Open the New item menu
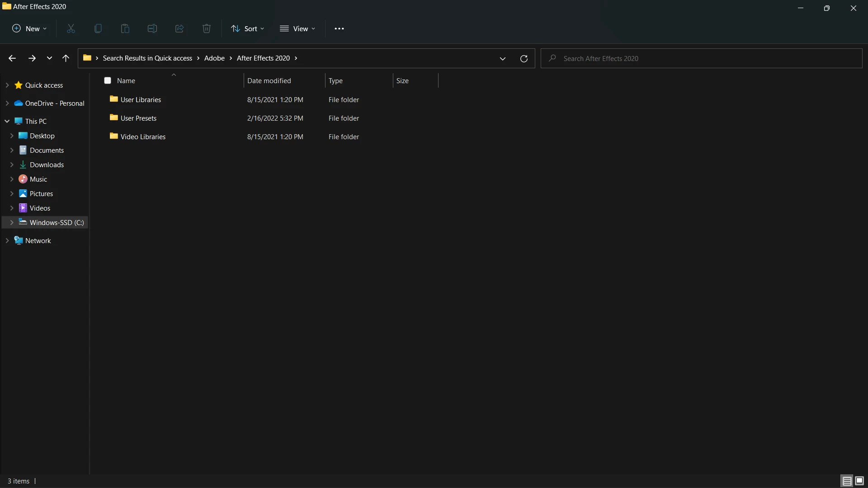This screenshot has height=488, width=868. pyautogui.click(x=29, y=28)
